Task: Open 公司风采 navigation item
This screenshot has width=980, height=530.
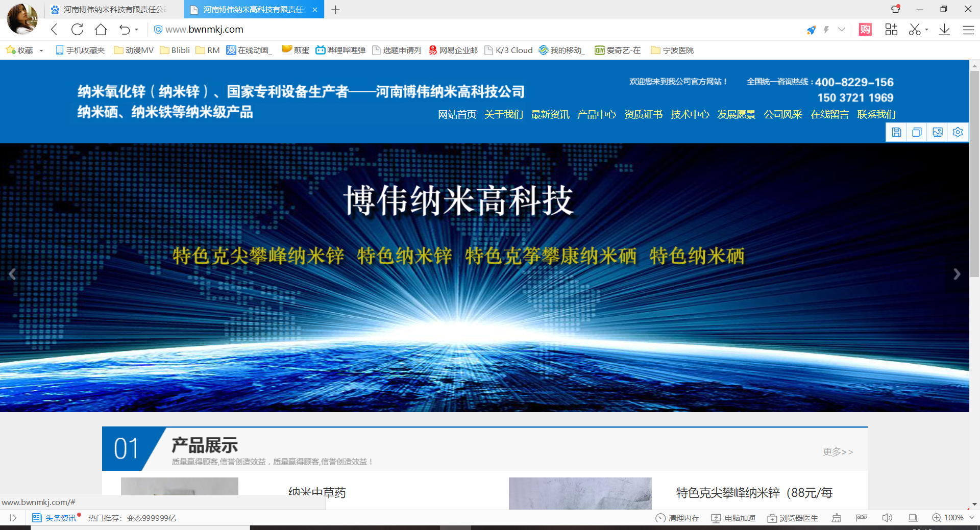Action: click(x=783, y=114)
